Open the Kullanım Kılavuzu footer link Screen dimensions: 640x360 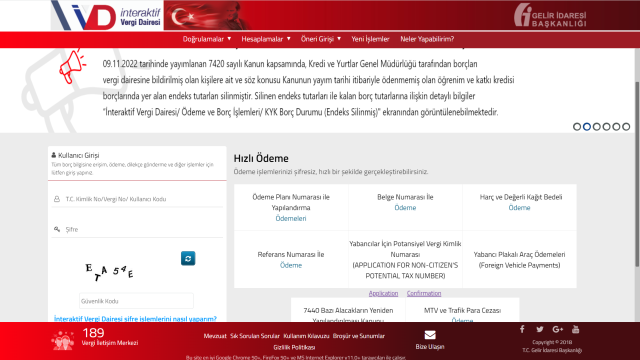(306, 336)
